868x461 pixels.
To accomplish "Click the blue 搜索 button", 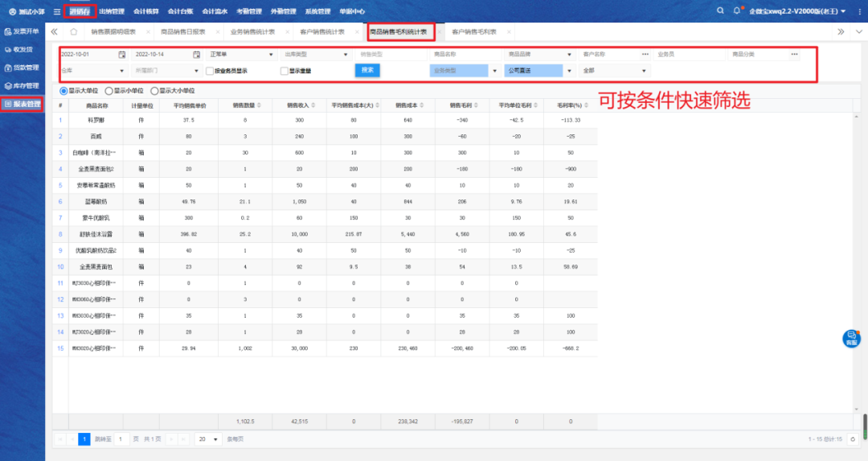I will (367, 70).
